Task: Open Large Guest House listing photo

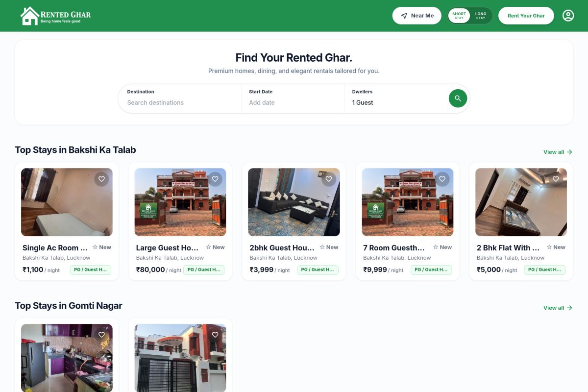Action: tap(180, 202)
